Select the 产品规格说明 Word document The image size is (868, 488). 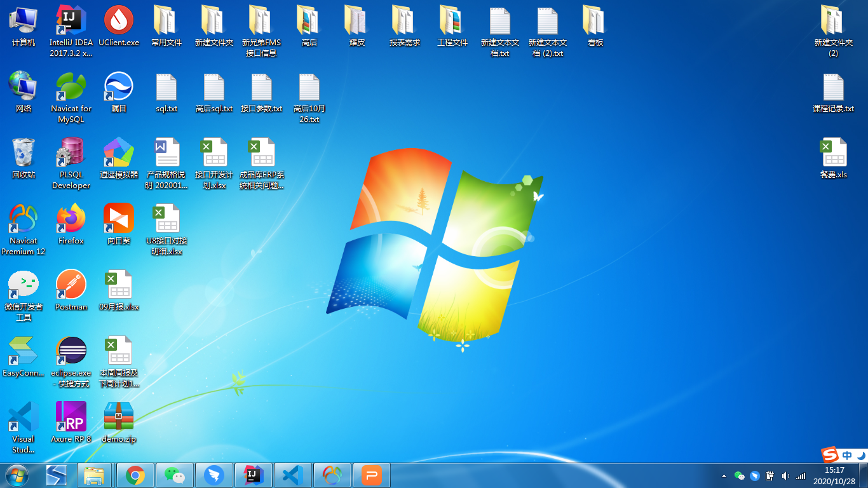[x=166, y=163]
